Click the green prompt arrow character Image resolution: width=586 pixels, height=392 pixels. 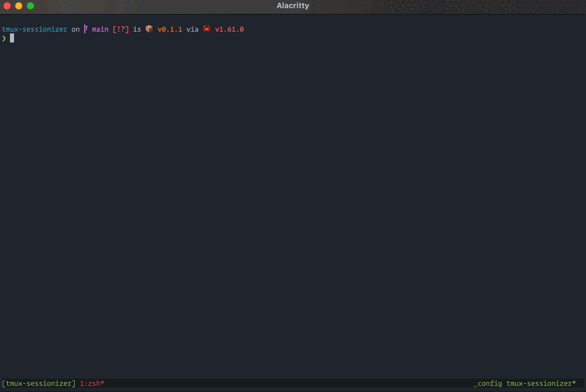coord(4,38)
